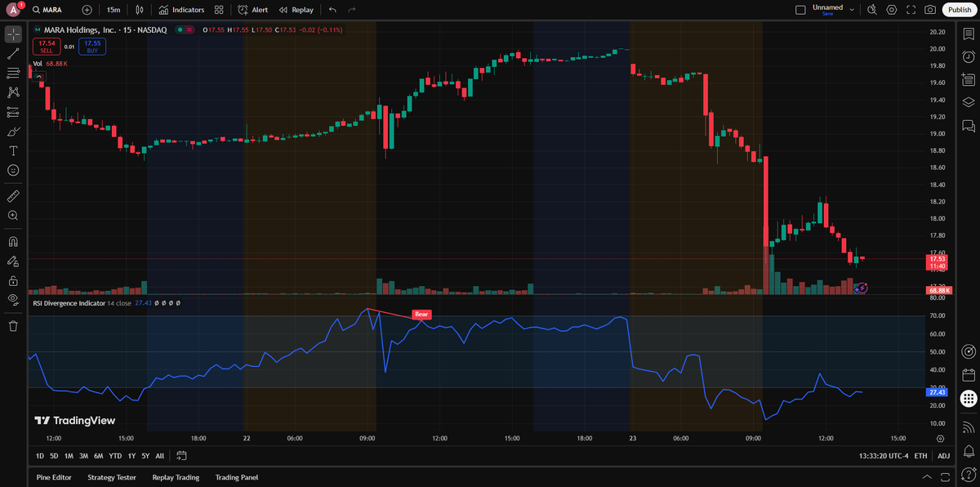Expand the manage layouts chevron
Screen dimensions: 980x487
852,10
